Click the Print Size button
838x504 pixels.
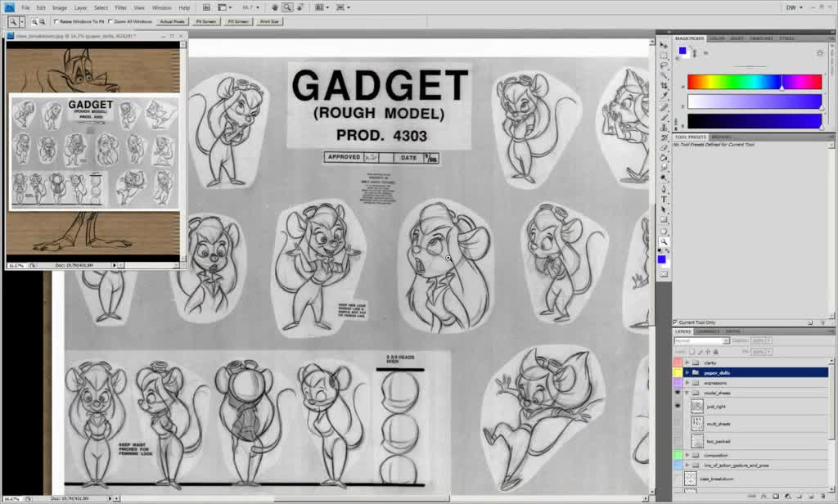pos(269,22)
